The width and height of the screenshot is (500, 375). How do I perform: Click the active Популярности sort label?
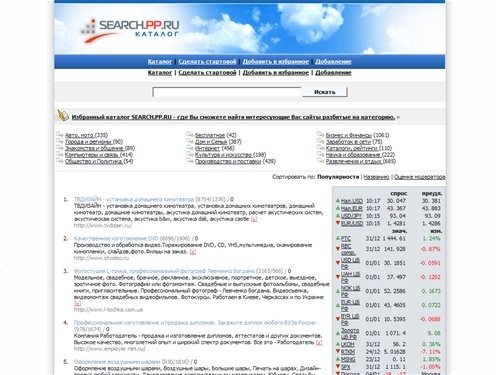338,177
